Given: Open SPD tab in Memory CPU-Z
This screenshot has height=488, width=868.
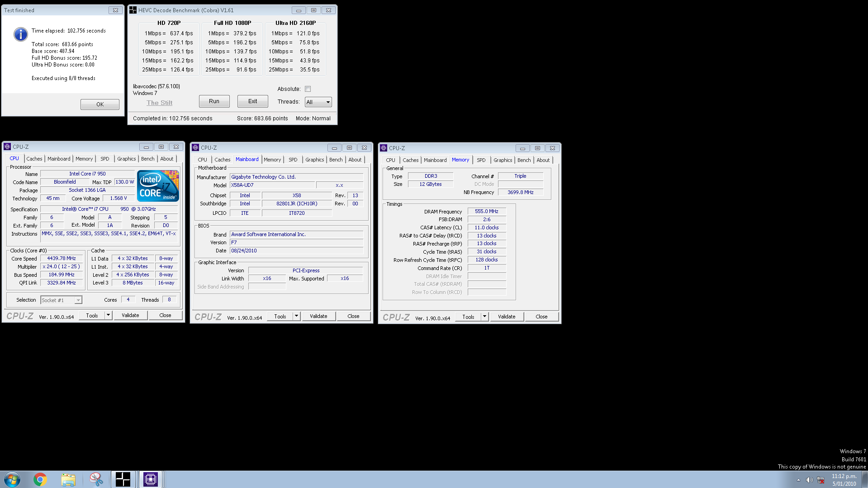Looking at the screenshot, I should pyautogui.click(x=481, y=160).
